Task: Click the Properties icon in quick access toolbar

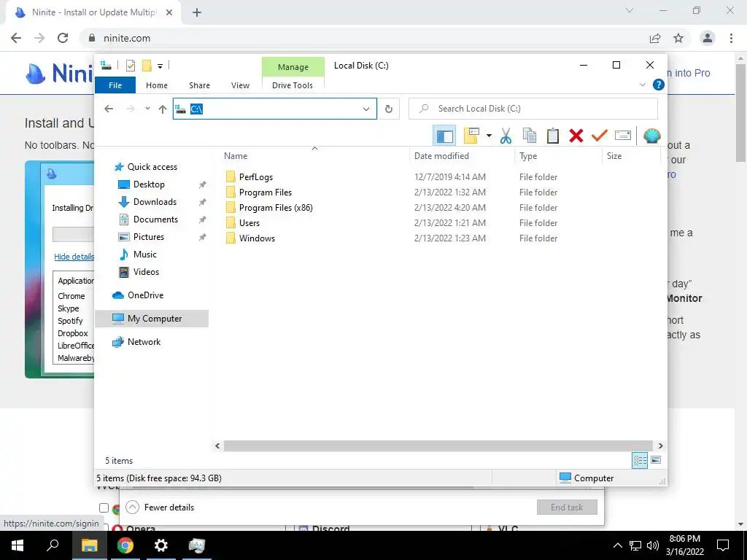Action: click(x=130, y=66)
